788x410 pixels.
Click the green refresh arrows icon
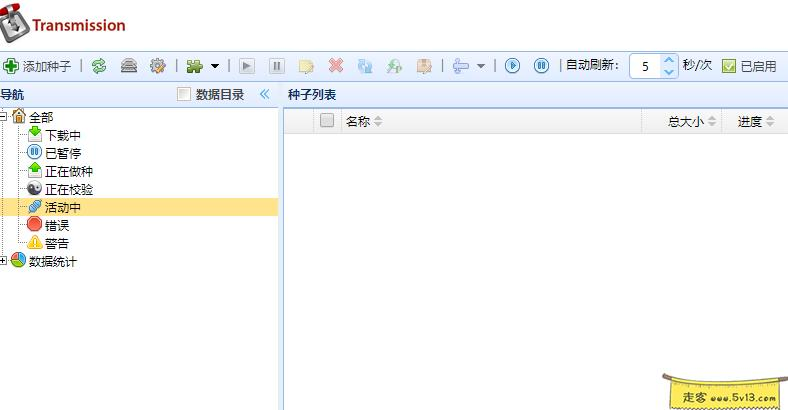tap(99, 66)
